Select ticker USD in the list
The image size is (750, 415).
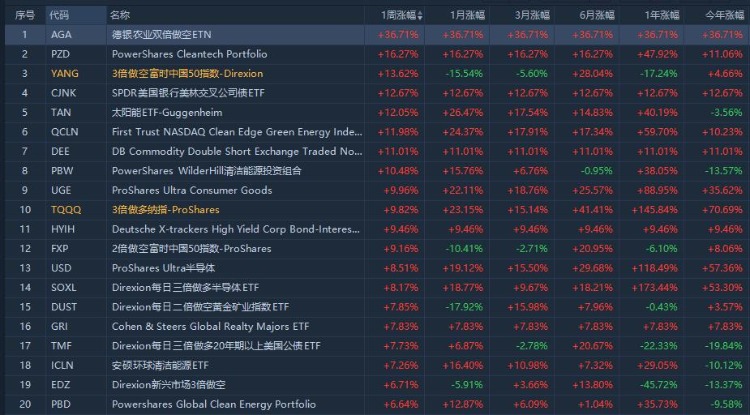[61, 268]
